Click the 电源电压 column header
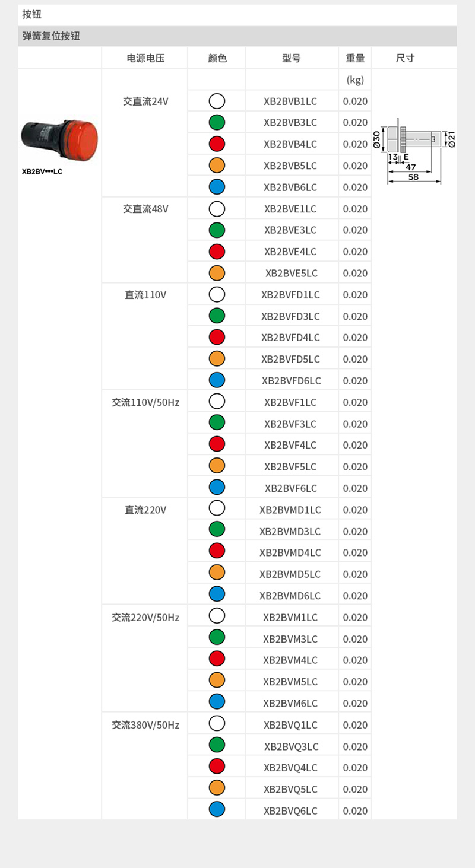The image size is (475, 868). click(x=145, y=58)
